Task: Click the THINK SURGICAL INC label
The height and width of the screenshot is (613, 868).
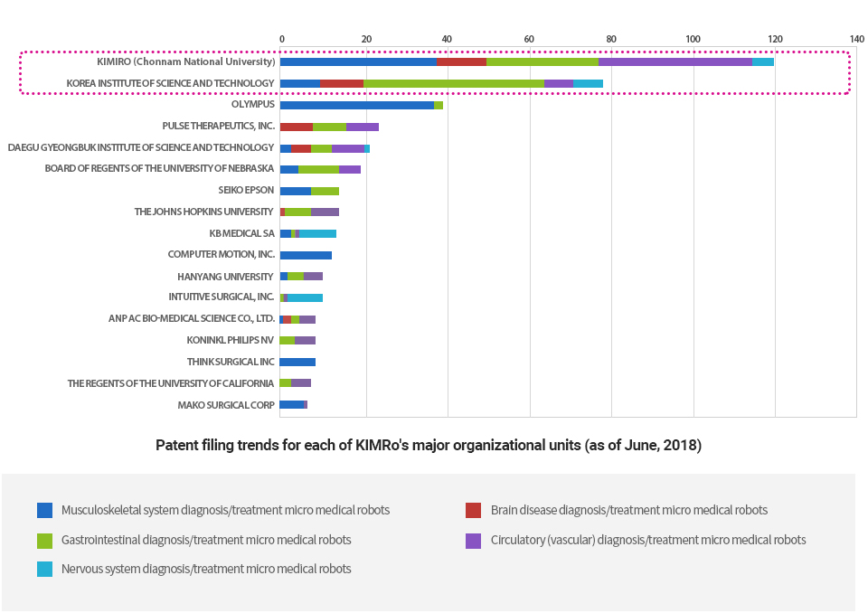Action: click(x=231, y=362)
